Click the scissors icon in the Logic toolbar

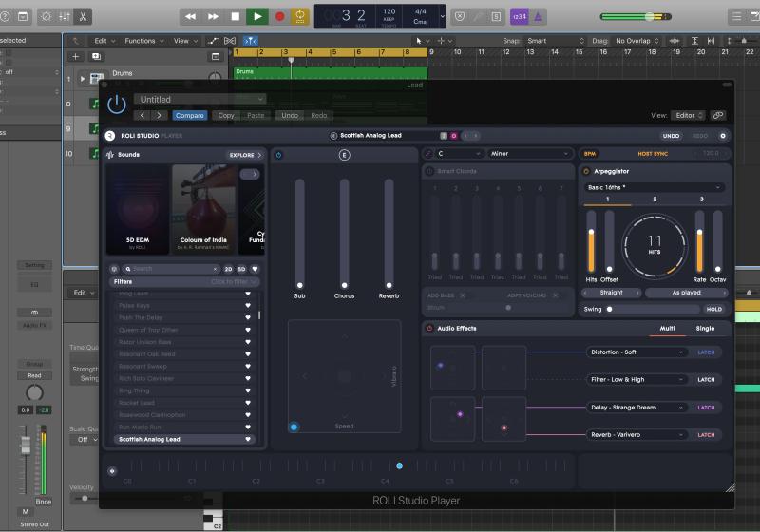point(82,16)
